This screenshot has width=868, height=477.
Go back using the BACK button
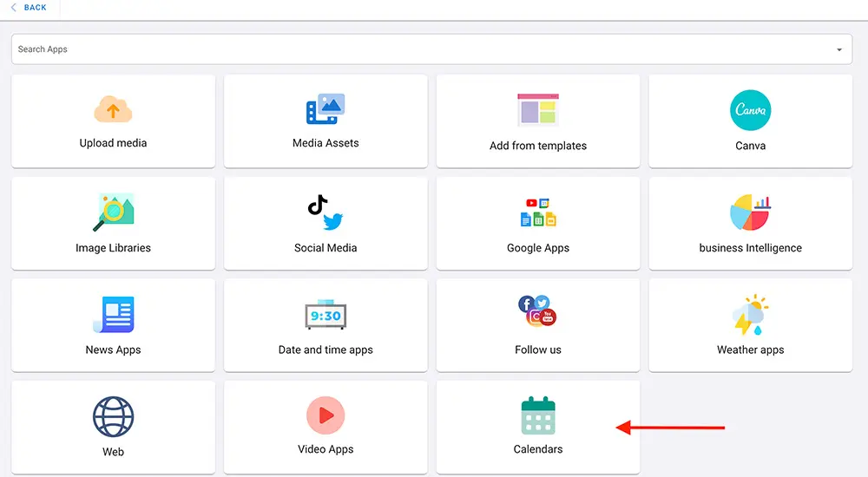[x=35, y=8]
